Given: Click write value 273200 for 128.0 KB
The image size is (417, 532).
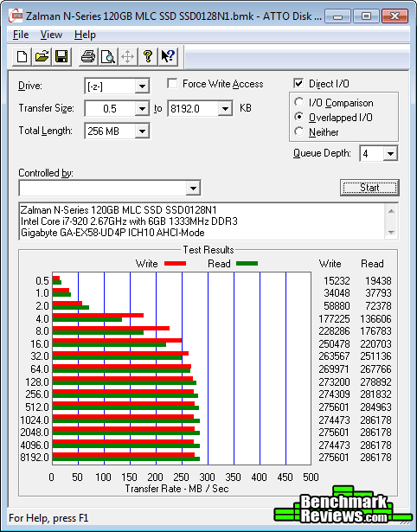Looking at the screenshot, I should pos(334,381).
